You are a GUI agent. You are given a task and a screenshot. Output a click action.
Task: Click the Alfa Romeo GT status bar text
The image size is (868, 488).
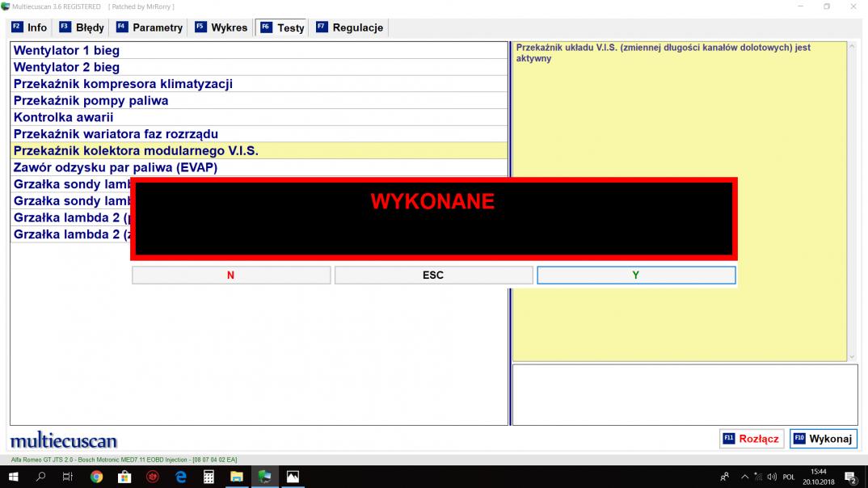point(124,460)
